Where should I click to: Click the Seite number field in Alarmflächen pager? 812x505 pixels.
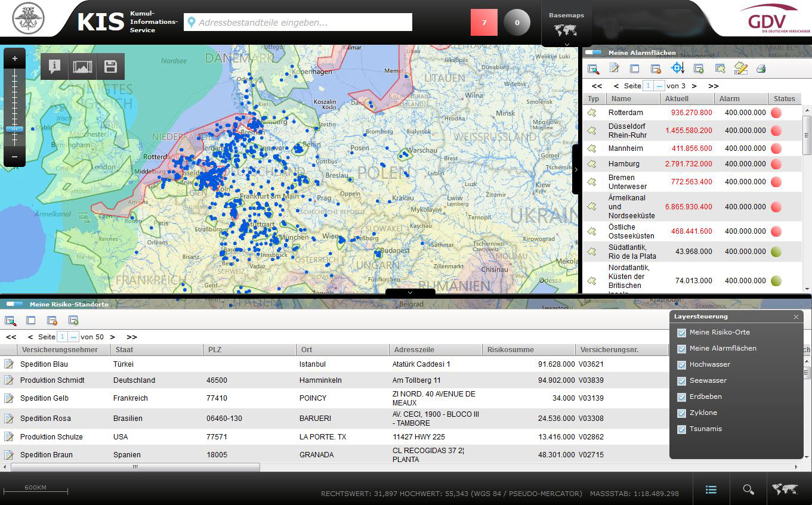pyautogui.click(x=648, y=86)
